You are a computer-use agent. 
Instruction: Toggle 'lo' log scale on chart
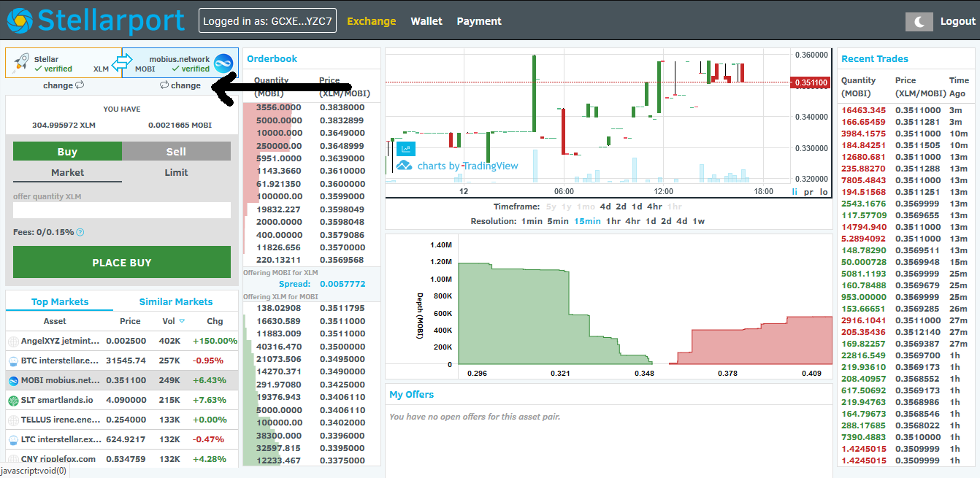[x=824, y=191]
